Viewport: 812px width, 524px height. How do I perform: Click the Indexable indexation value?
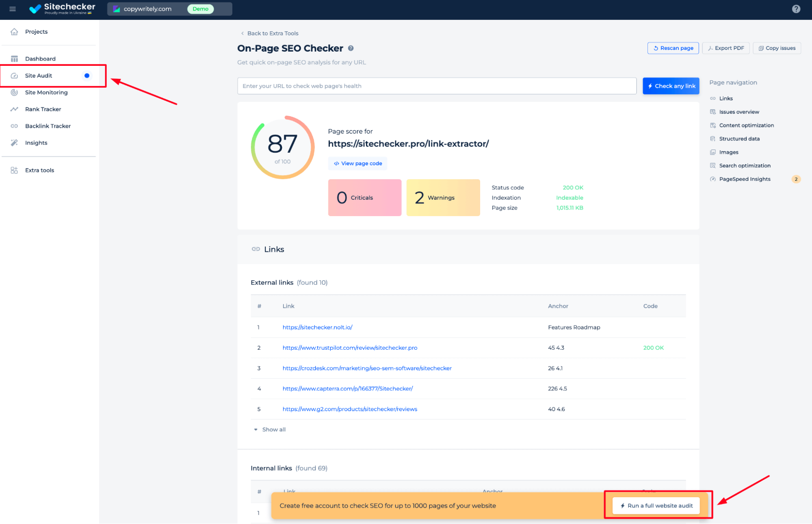click(x=569, y=198)
